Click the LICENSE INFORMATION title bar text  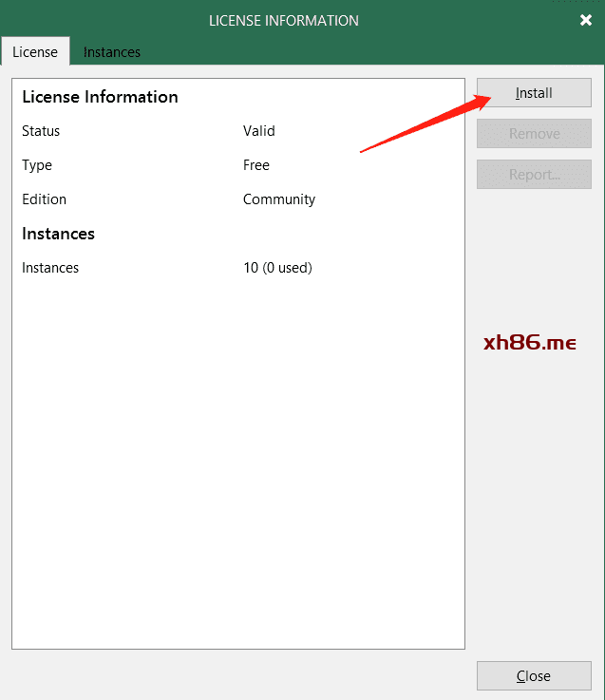coord(284,20)
